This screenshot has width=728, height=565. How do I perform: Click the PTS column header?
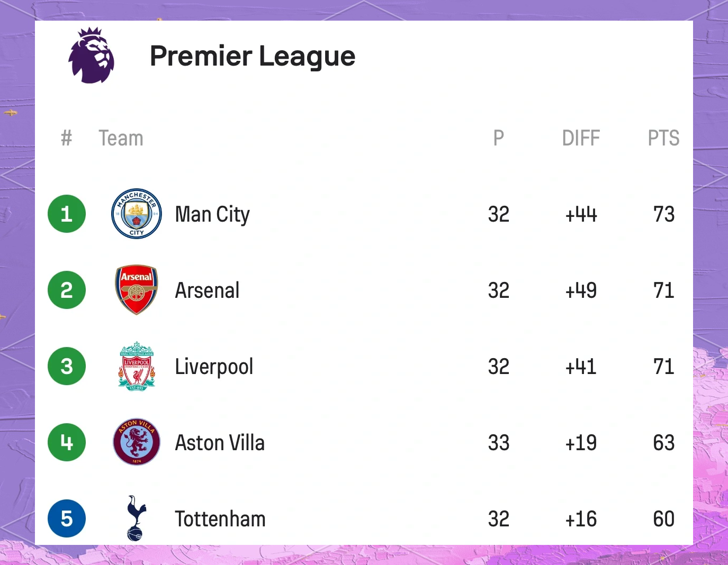663,138
